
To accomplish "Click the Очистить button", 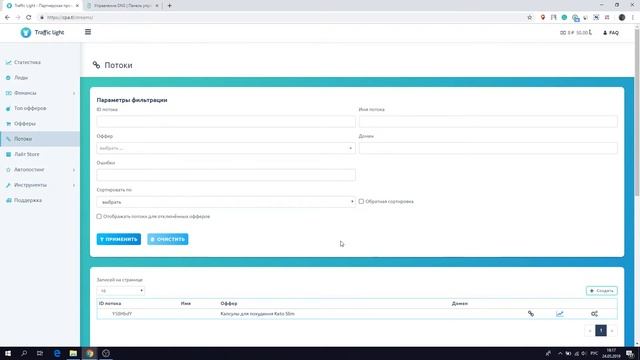I will 168,239.
